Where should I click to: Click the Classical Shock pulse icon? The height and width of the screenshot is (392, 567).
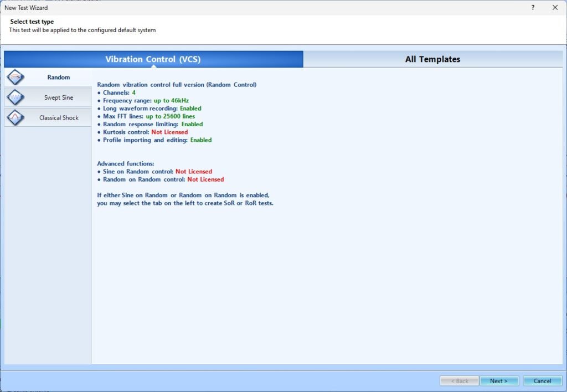coord(15,118)
